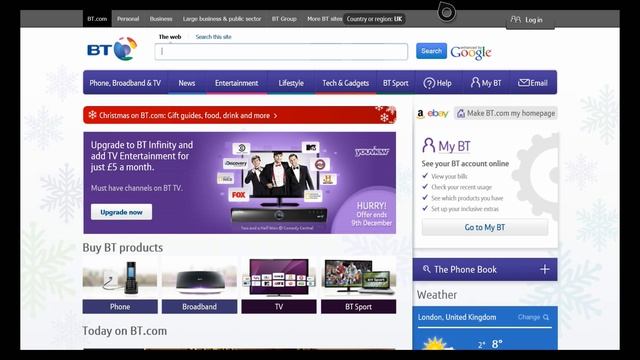Viewport: 640px width, 360px height.
Task: Select Search this site option
Action: tap(213, 37)
